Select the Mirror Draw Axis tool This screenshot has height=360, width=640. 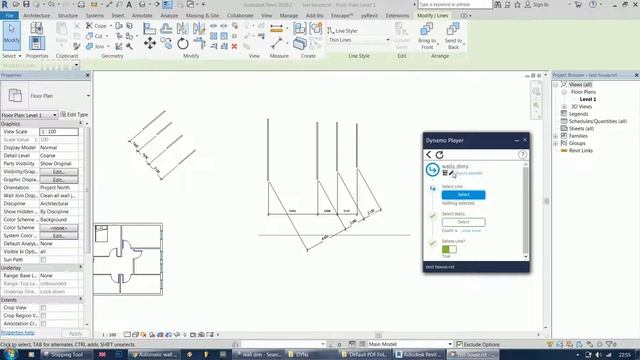(199, 29)
